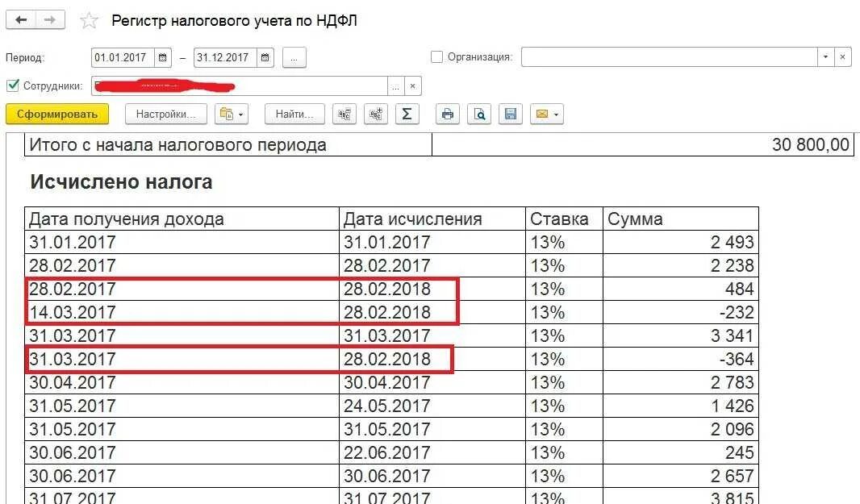Open employee selection ellipsis button
Viewport: 860px width, 504px height.
395,86
